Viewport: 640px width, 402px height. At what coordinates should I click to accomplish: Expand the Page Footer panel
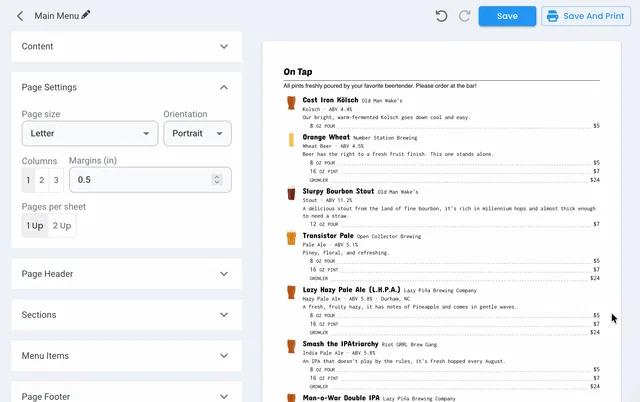coord(127,394)
